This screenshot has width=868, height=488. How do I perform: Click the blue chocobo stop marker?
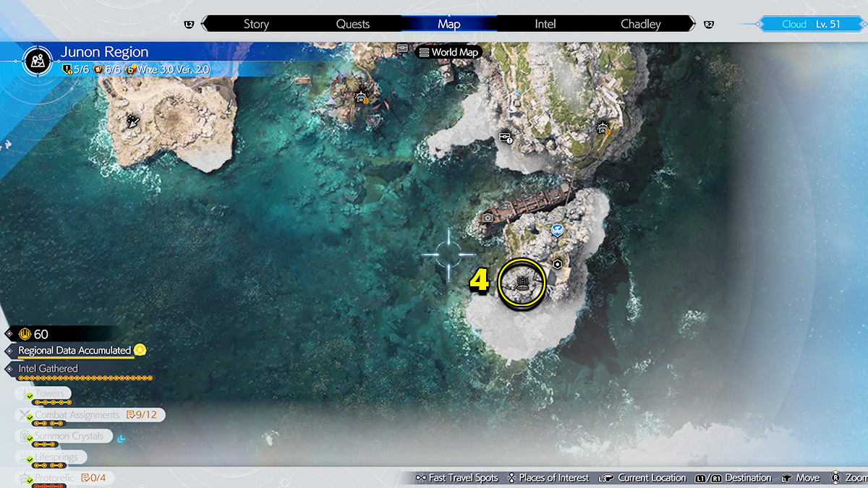click(557, 231)
